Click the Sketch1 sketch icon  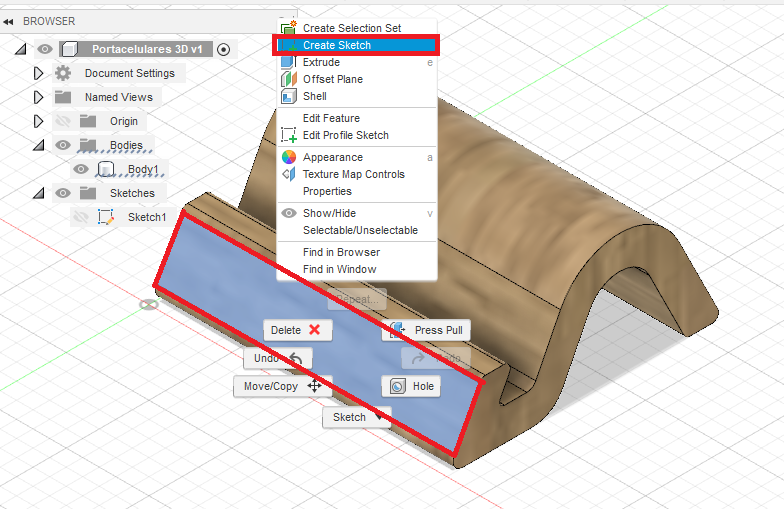pos(106,217)
